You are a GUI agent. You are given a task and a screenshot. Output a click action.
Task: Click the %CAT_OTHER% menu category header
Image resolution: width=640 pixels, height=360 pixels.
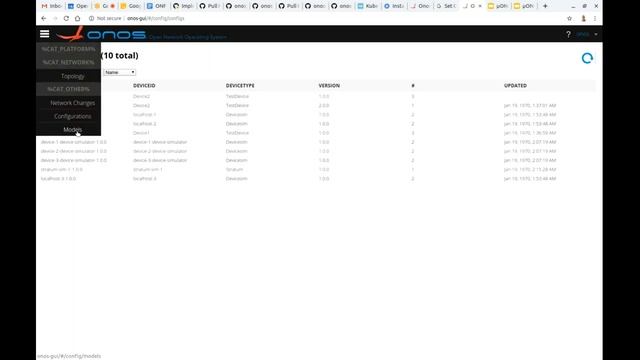tap(68, 89)
